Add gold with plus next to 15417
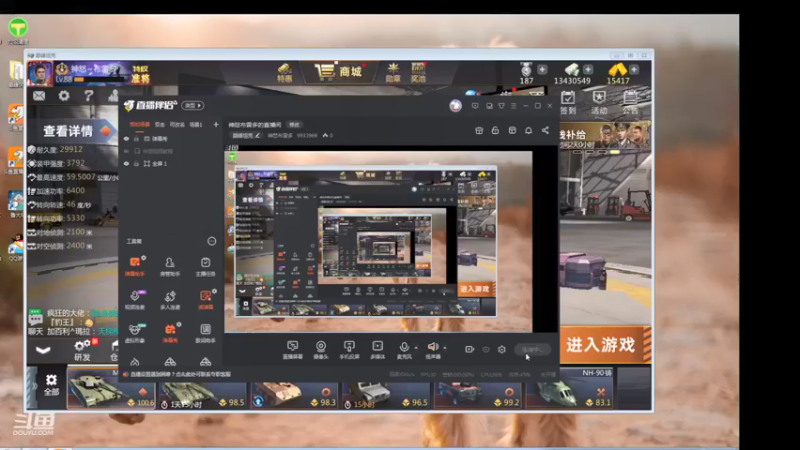Screen dimensions: 800x450 634,69
